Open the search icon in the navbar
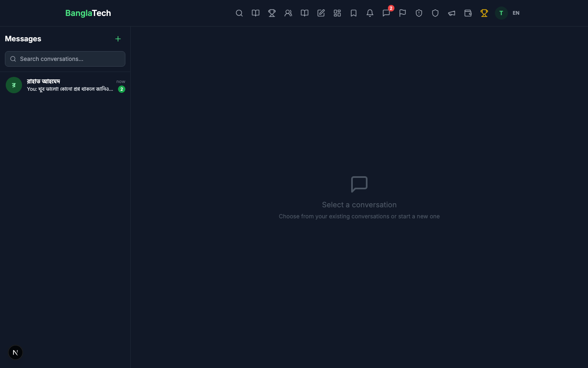 tap(239, 13)
